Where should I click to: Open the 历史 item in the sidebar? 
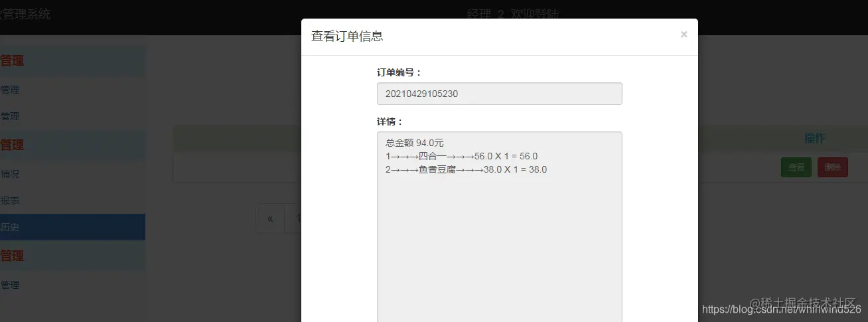(72, 226)
